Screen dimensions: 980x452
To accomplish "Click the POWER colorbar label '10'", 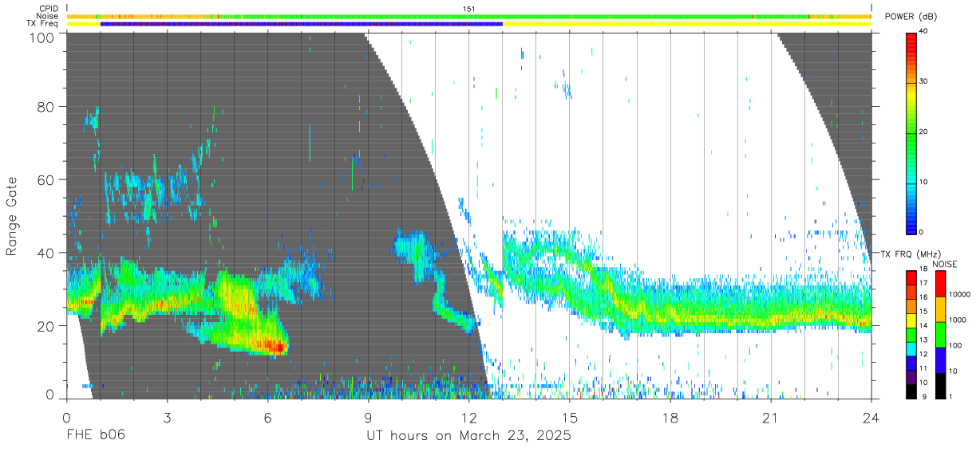I will point(923,182).
